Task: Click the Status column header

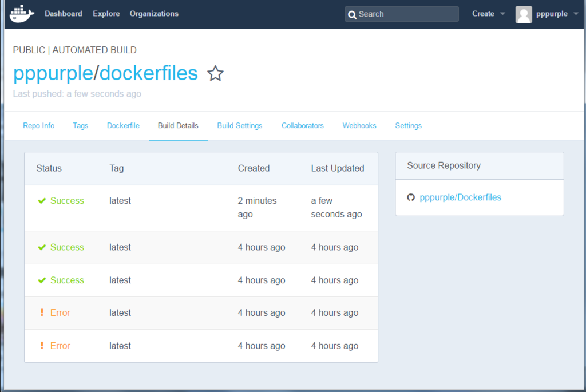Action: 49,168
